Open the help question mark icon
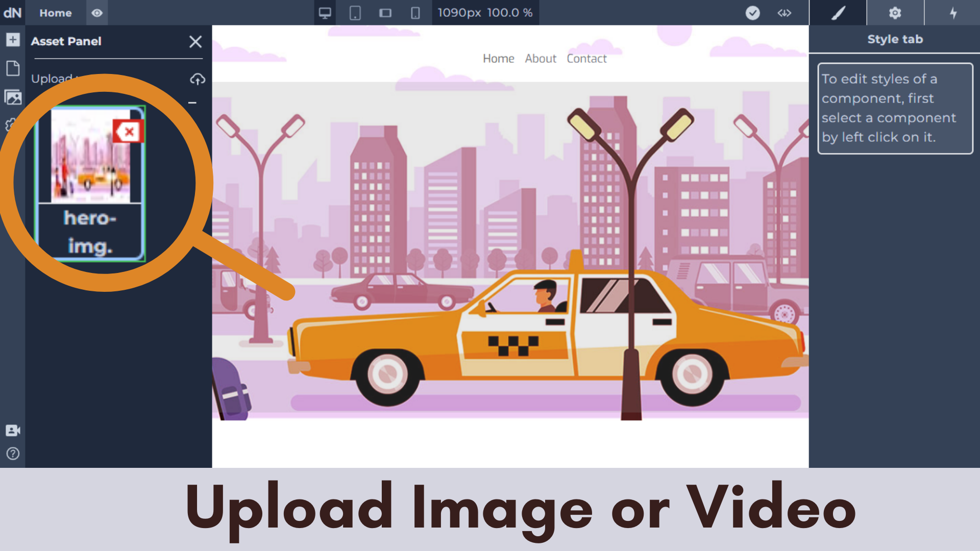The width and height of the screenshot is (980, 551). coord(13,454)
